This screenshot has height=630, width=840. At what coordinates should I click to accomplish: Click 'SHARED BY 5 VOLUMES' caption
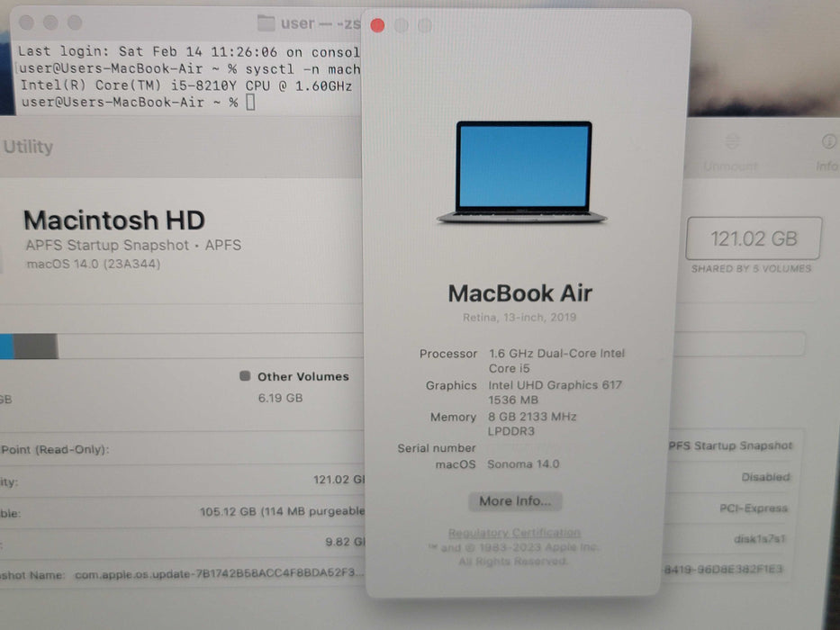pyautogui.click(x=751, y=268)
